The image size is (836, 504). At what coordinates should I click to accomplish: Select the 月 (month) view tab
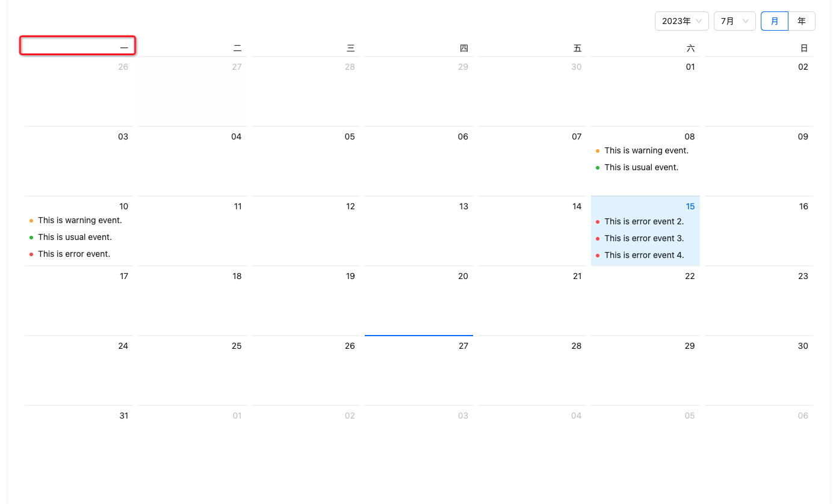(774, 20)
